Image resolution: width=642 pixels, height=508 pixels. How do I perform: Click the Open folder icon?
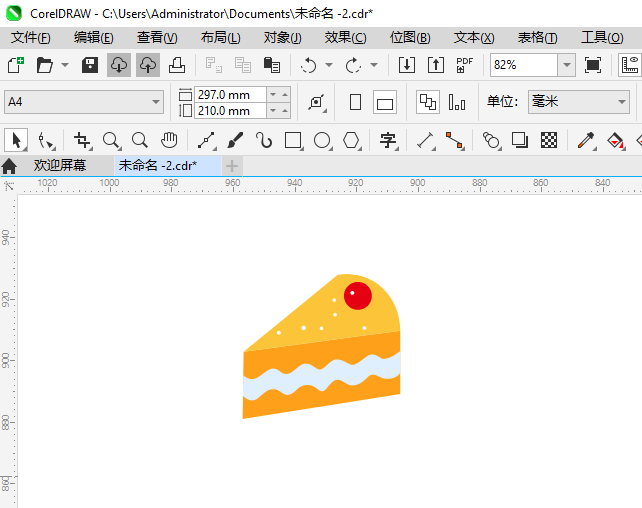point(44,65)
